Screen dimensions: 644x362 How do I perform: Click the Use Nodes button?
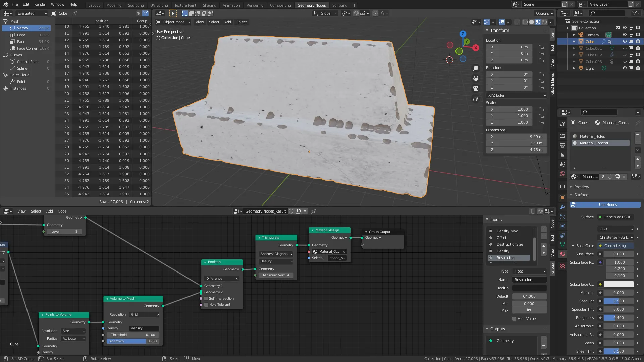[x=607, y=205]
